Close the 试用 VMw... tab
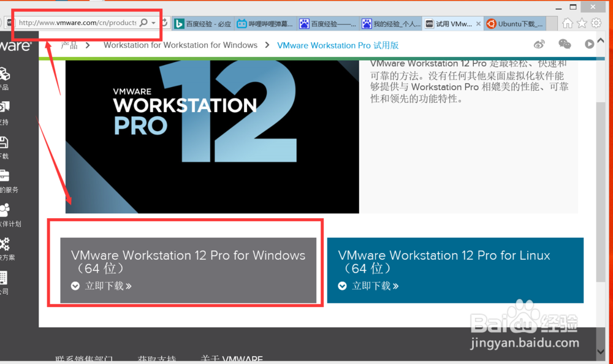The width and height of the screenshot is (613, 364). 478,24
